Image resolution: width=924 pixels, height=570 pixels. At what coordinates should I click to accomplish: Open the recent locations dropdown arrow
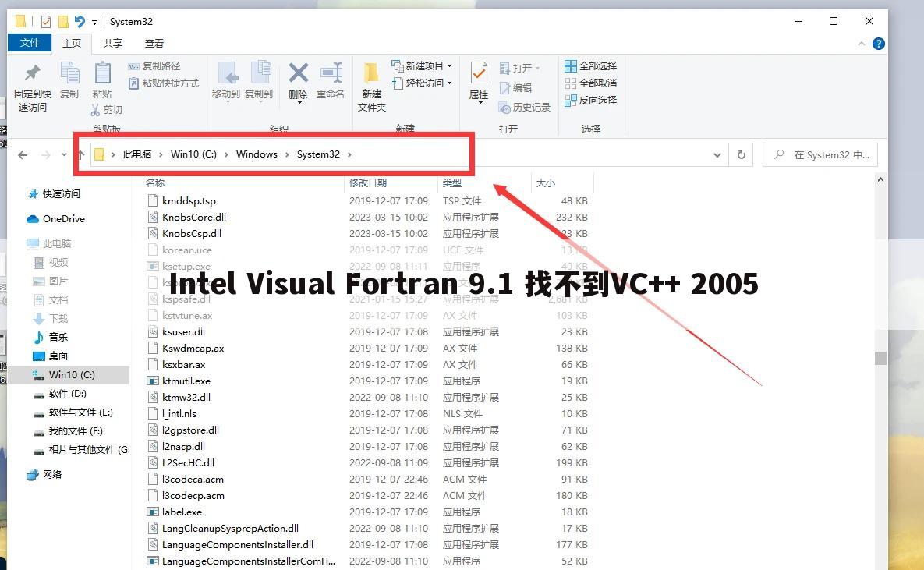point(64,155)
